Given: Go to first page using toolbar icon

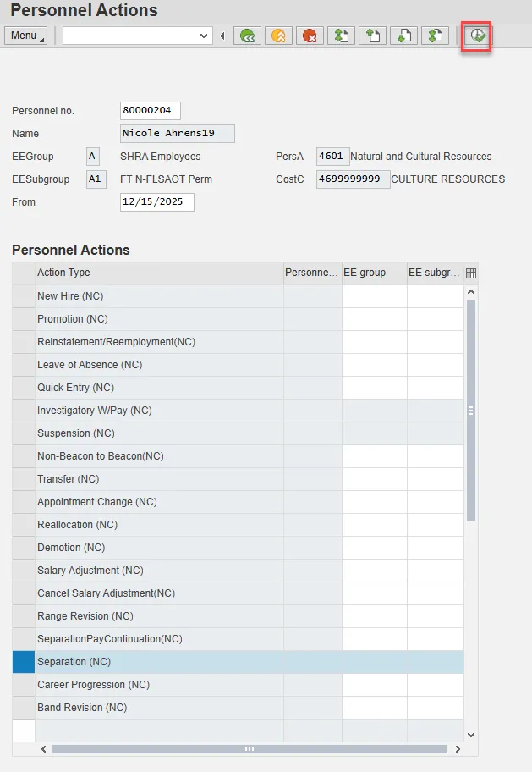Looking at the screenshot, I should coord(341,36).
